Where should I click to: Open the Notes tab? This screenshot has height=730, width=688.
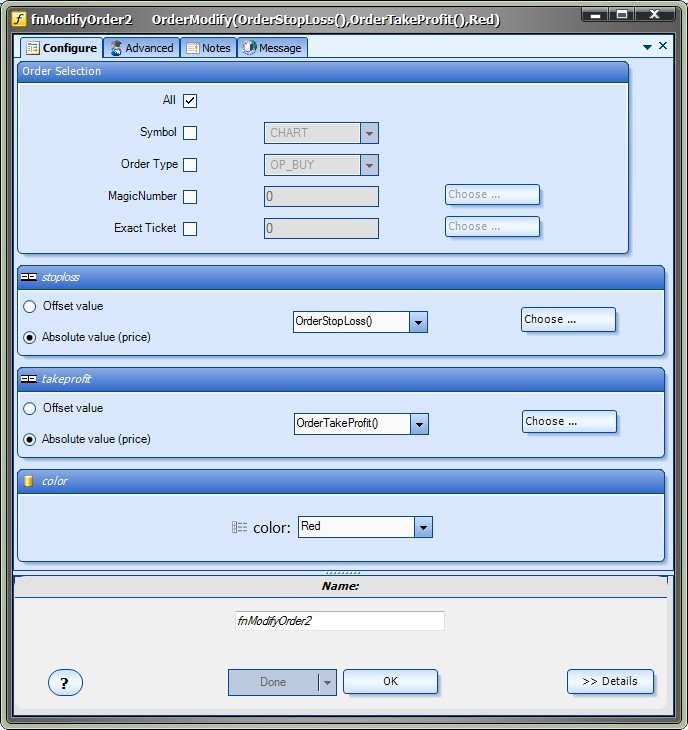click(x=208, y=48)
